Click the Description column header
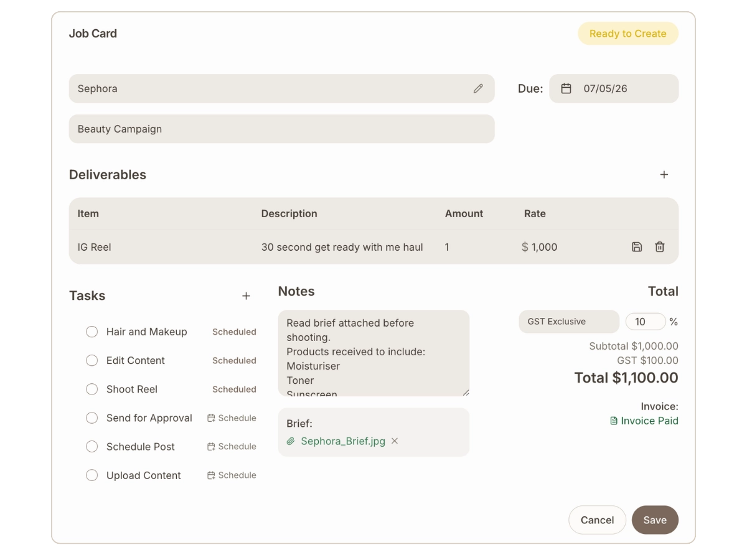This screenshot has height=560, width=747. pyautogui.click(x=289, y=213)
